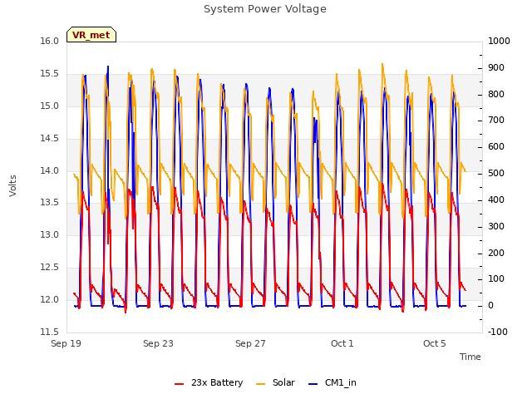
Task: Click the 200 right axis value
Action: (496, 253)
